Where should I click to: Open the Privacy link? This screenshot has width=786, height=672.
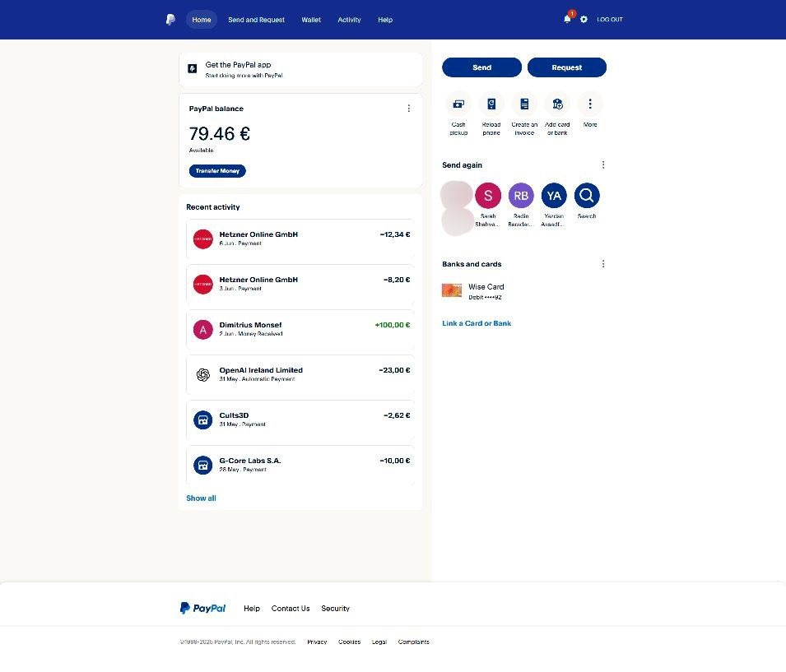point(317,642)
